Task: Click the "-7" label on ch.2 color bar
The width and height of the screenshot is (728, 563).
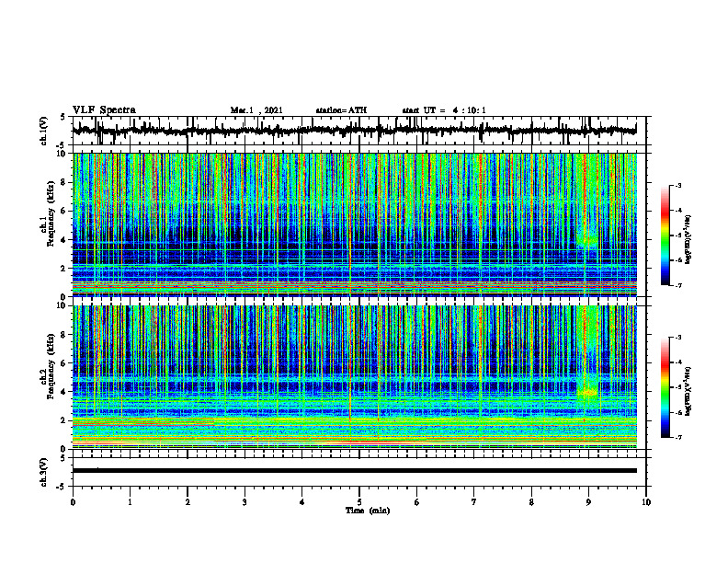Action: 677,438
